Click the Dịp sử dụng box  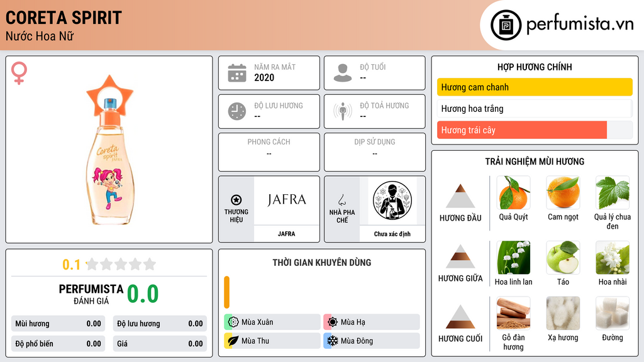click(x=375, y=152)
